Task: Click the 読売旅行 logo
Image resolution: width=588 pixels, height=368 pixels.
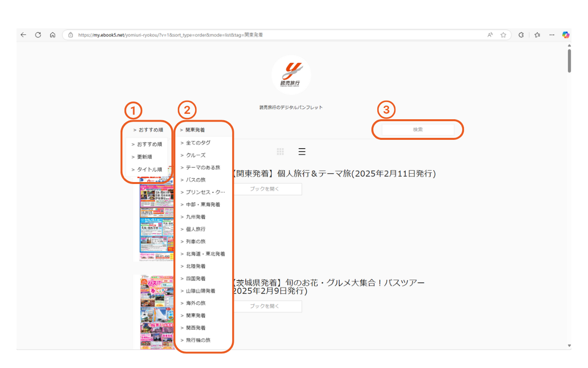Action: coord(291,75)
